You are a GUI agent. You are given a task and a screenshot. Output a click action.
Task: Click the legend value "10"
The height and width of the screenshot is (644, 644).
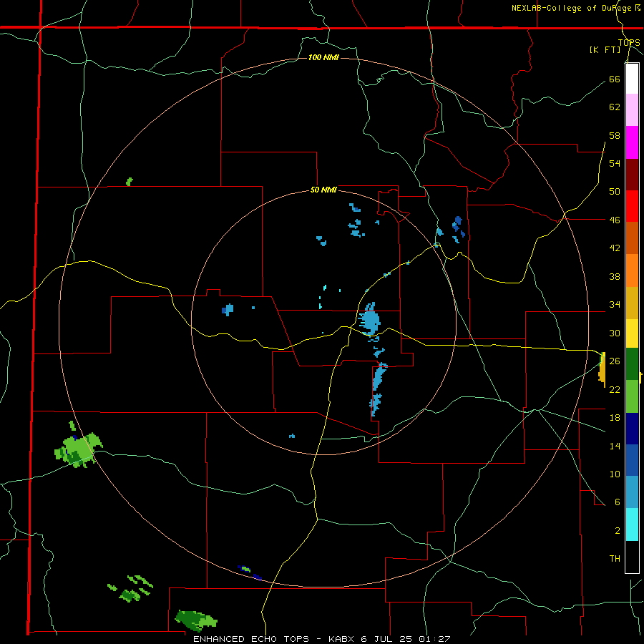point(615,474)
